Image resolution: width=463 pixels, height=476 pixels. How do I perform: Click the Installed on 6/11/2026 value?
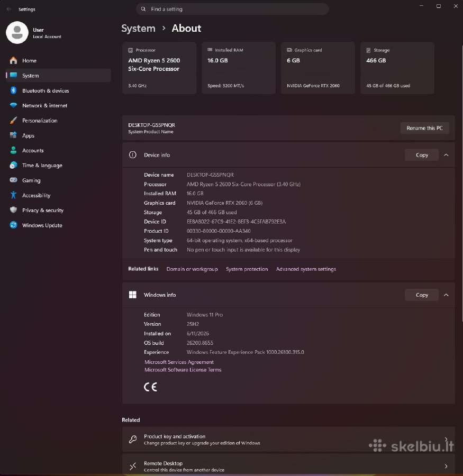[x=198, y=333]
